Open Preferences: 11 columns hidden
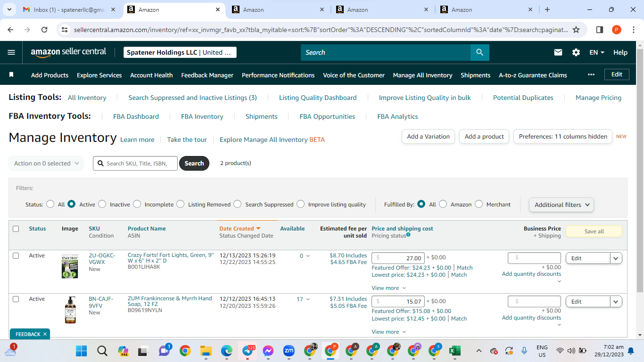 pyautogui.click(x=563, y=136)
